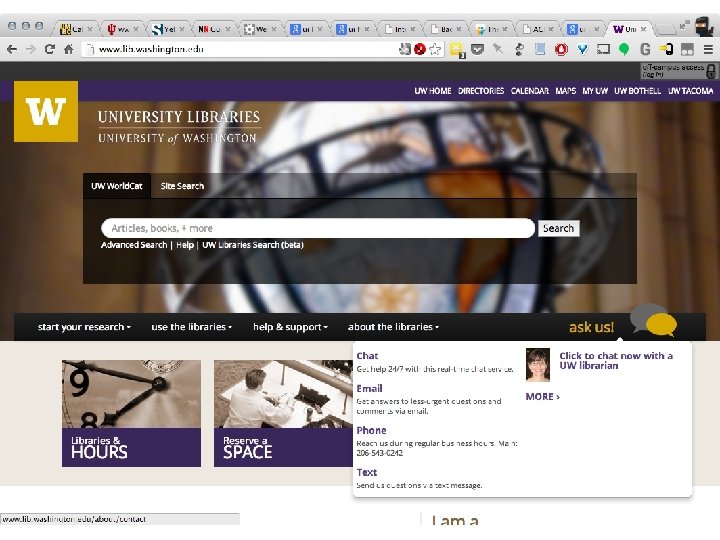
Task: Open the Text option in ask us panel
Action: 367,472
